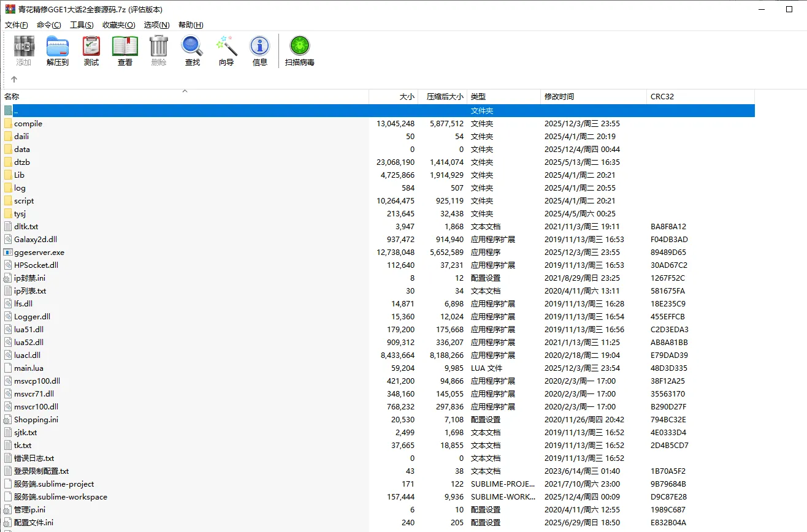807x532 pixels.
Task: Click the 查找 (Find) magnifier icon
Action: point(193,46)
